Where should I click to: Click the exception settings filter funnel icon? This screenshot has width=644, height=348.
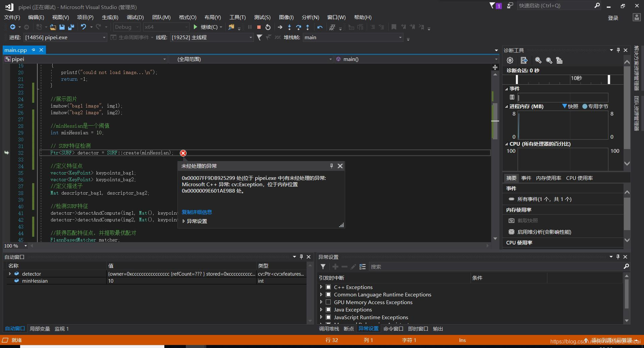coord(323,267)
